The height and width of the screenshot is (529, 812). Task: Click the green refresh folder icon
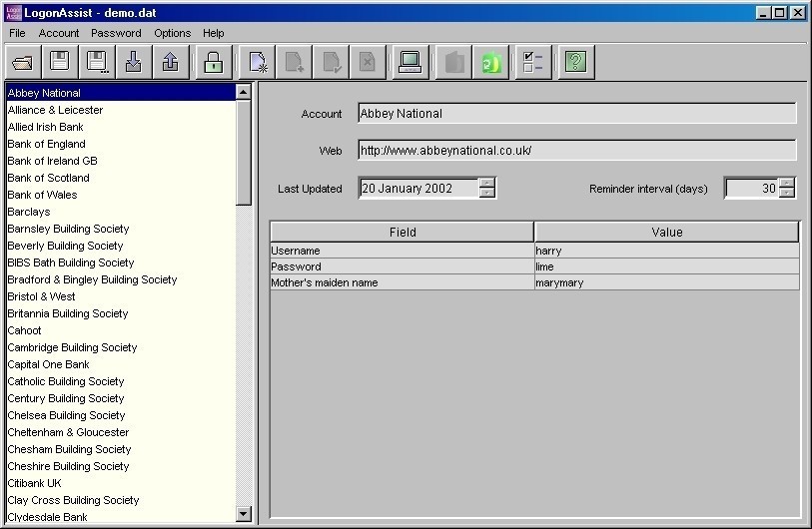pyautogui.click(x=490, y=62)
